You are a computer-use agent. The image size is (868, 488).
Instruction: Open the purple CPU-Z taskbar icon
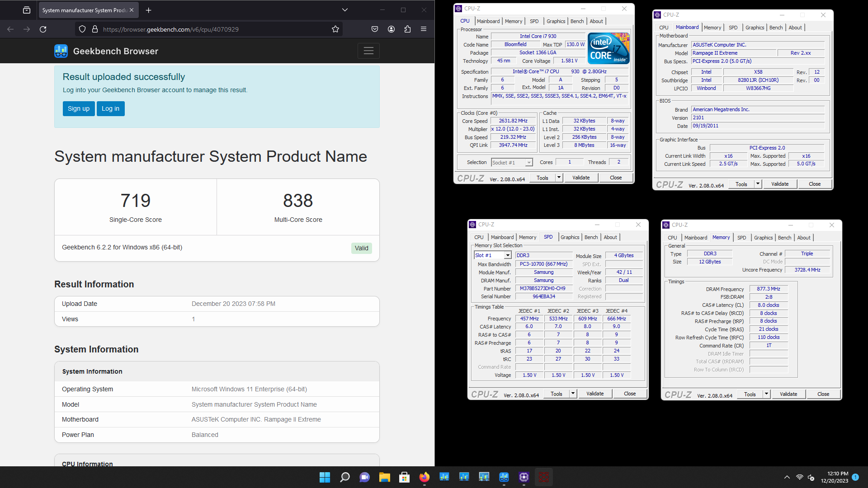pos(524,477)
